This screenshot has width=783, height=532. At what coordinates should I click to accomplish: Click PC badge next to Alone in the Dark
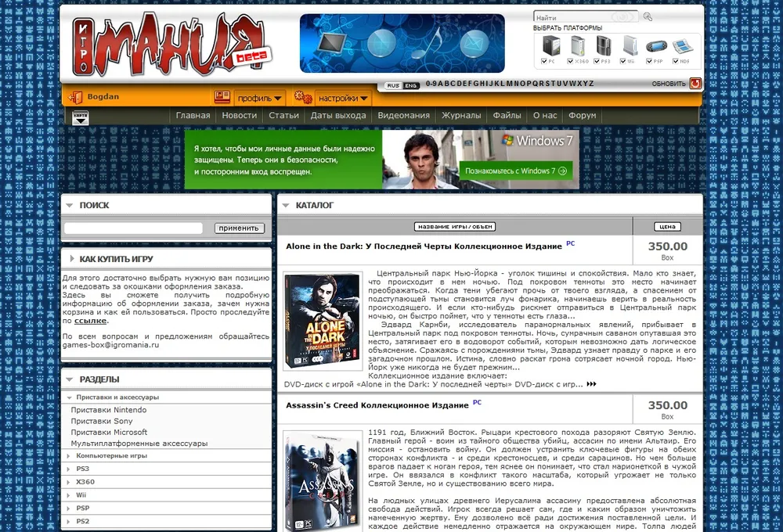570,243
